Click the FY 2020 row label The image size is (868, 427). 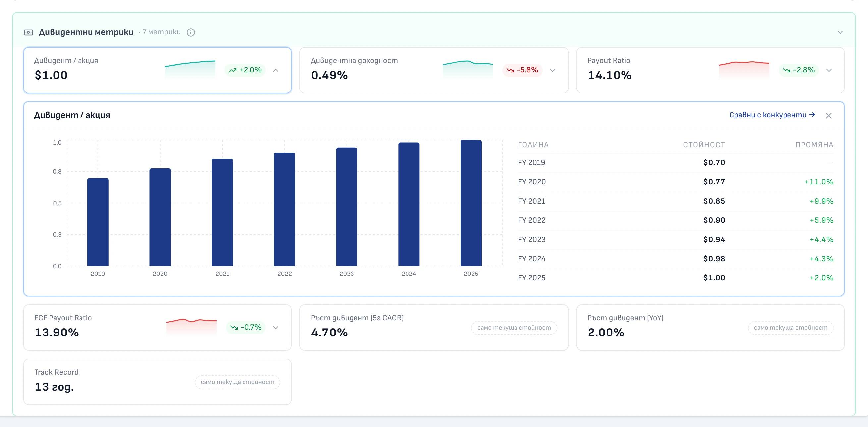(x=532, y=182)
